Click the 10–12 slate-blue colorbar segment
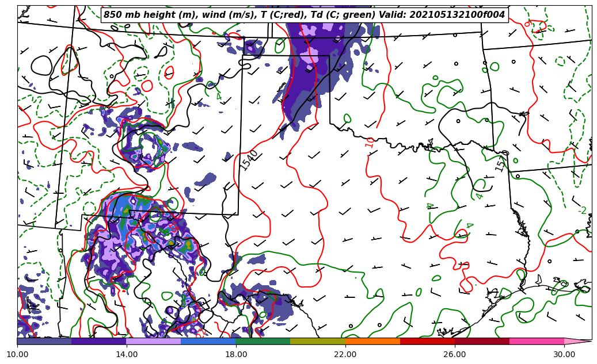This screenshot has height=364, width=597. pos(44,341)
